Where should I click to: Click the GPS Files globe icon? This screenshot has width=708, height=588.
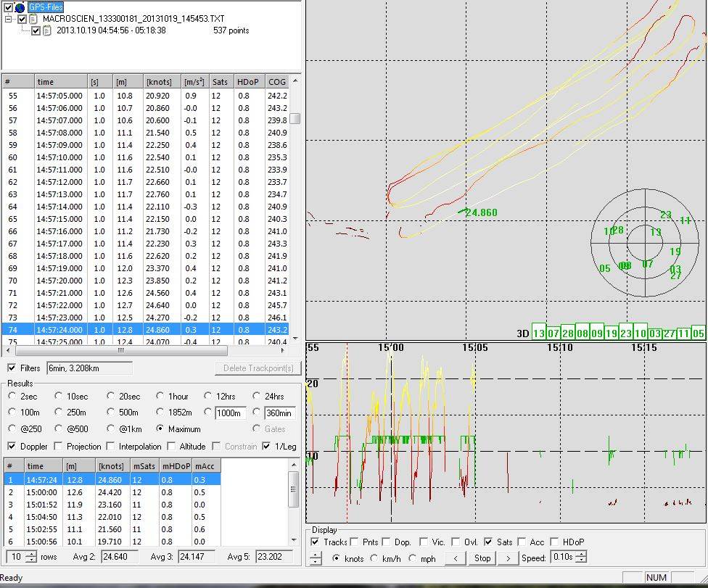(20, 8)
